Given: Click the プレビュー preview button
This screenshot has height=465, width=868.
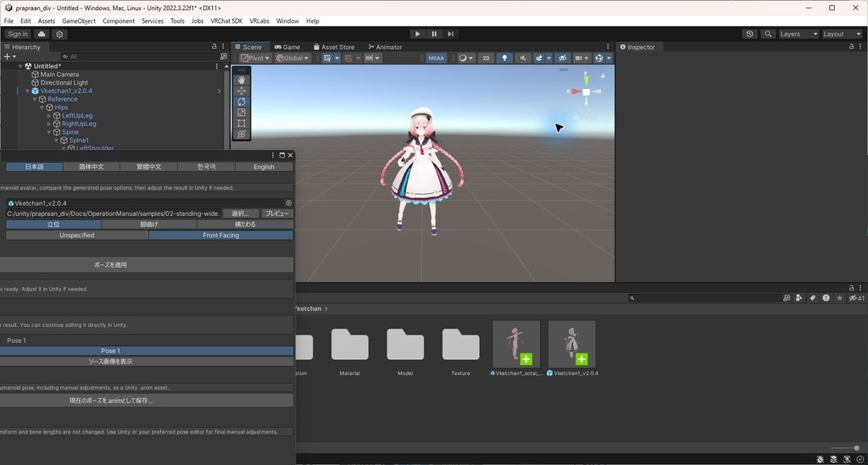Looking at the screenshot, I should (277, 213).
